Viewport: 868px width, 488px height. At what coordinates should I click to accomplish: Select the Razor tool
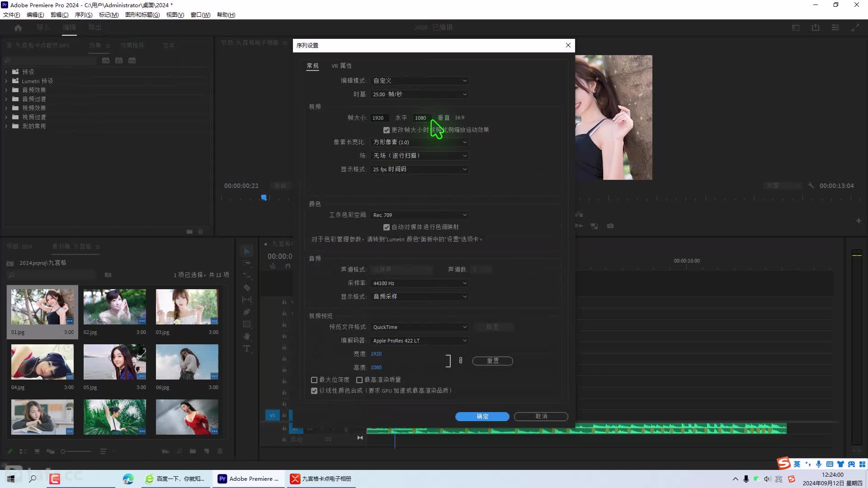point(247,287)
